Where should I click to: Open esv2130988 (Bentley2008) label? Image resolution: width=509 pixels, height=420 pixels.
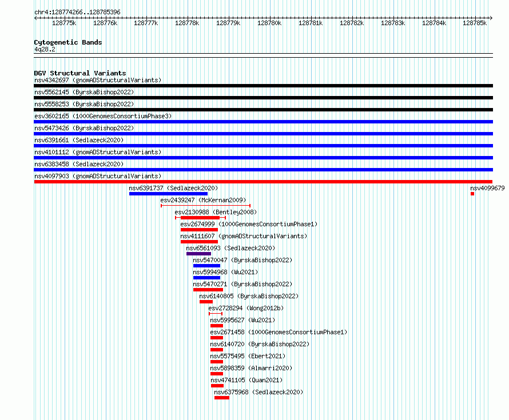216,212
